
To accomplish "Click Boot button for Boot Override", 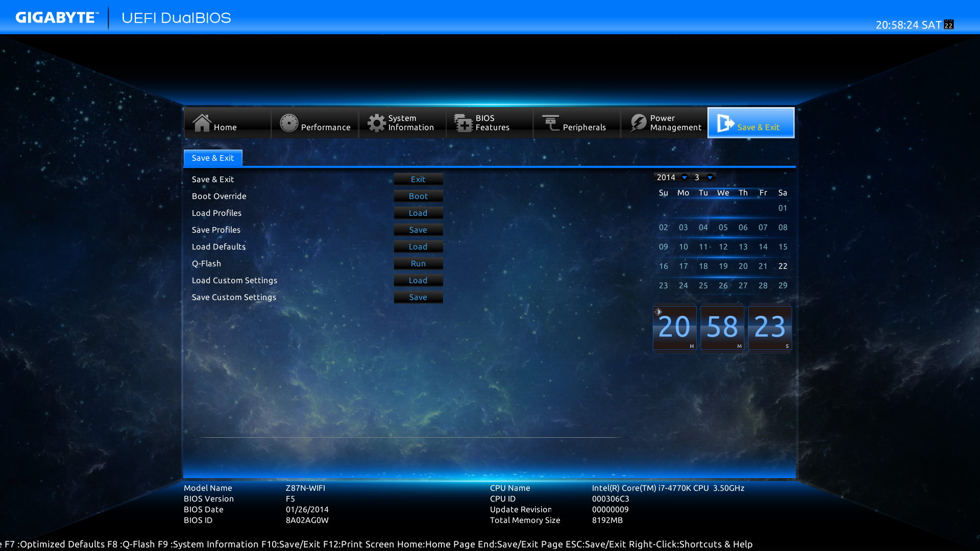I will click(x=418, y=196).
